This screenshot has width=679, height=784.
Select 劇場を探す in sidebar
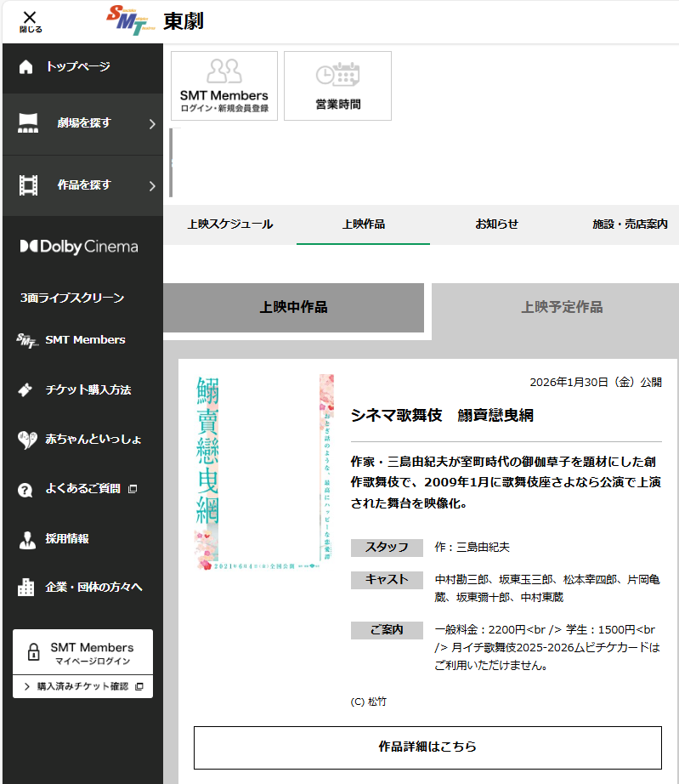(84, 123)
